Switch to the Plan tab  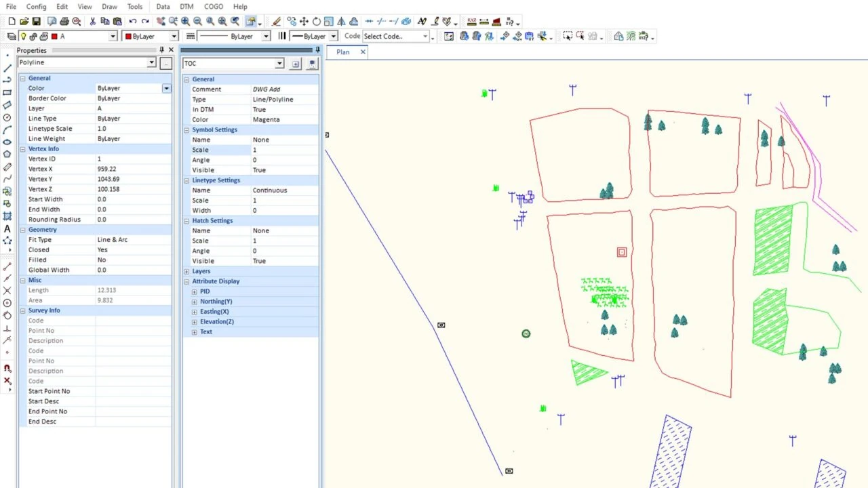[x=343, y=52]
